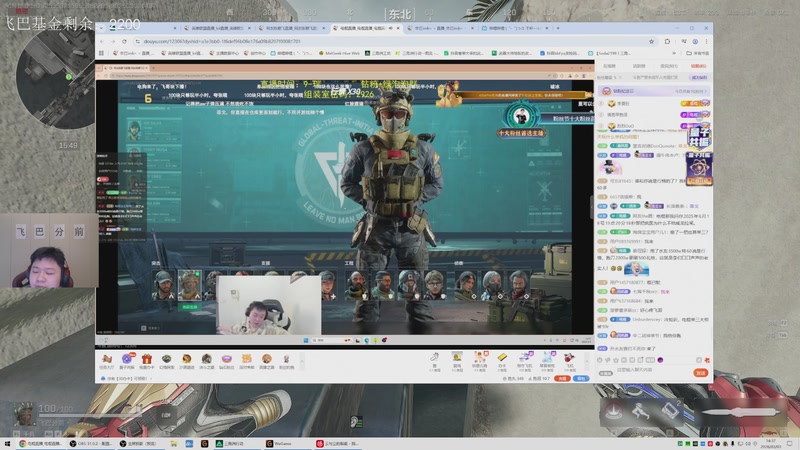Click the orange lion gift icon

click(x=187, y=360)
